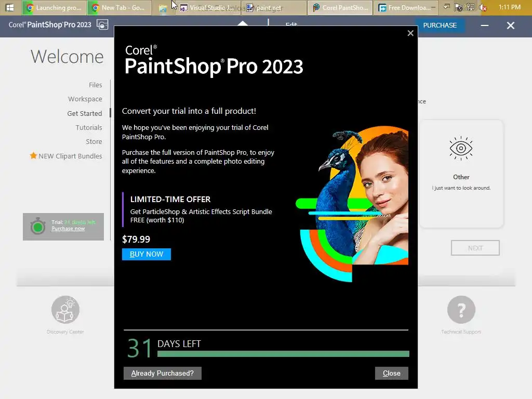Open the Files section in Welcome sidebar
The width and height of the screenshot is (532, 399).
tap(96, 85)
